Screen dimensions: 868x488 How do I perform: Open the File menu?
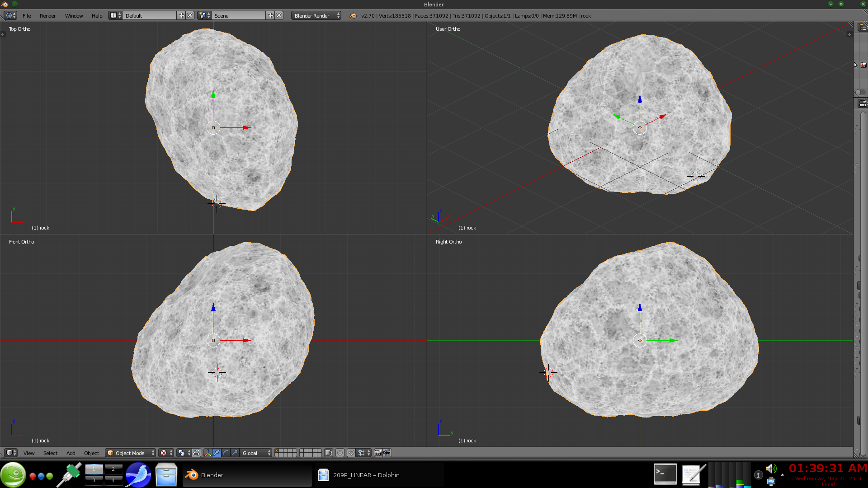27,15
